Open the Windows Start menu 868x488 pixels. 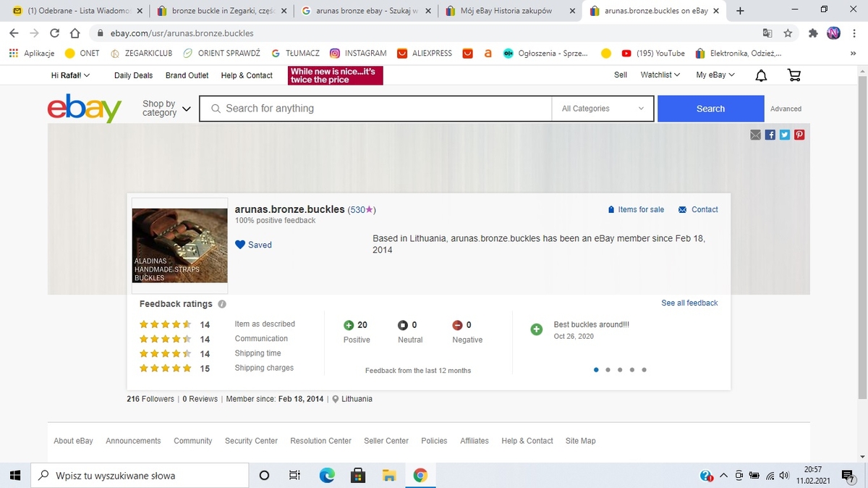pyautogui.click(x=15, y=476)
